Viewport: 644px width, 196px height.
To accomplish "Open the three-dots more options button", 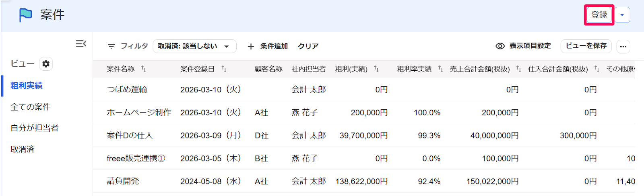I will pyautogui.click(x=623, y=46).
